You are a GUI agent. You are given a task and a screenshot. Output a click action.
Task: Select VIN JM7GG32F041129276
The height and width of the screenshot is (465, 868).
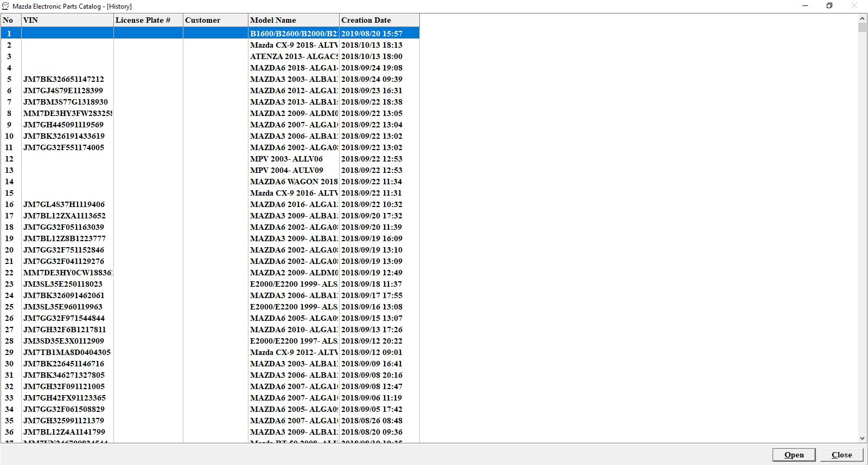pyautogui.click(x=63, y=261)
